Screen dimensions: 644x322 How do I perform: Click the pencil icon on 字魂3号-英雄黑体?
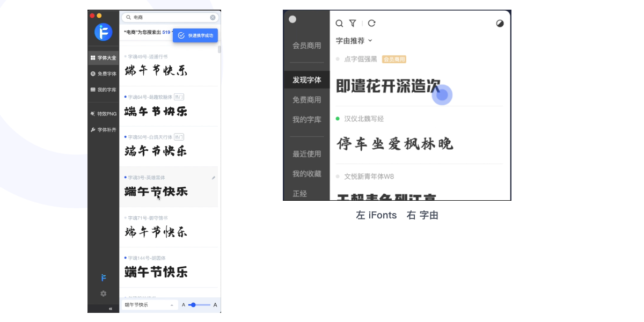[213, 177]
